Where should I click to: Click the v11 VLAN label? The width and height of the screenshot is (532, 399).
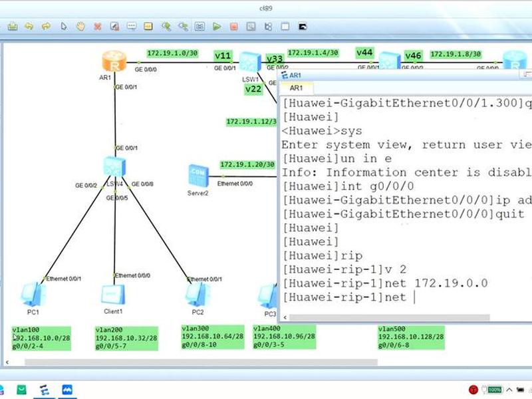click(223, 56)
